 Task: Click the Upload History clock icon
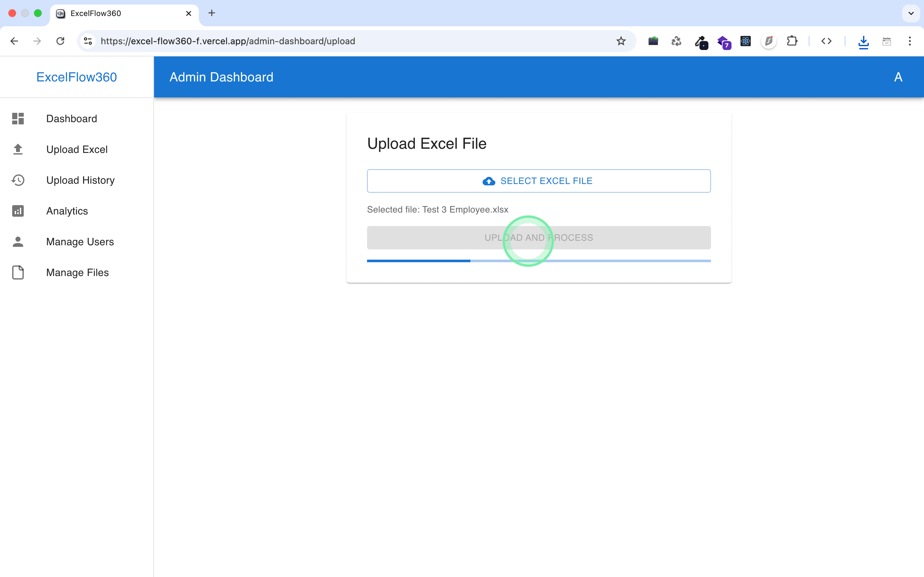(x=18, y=180)
